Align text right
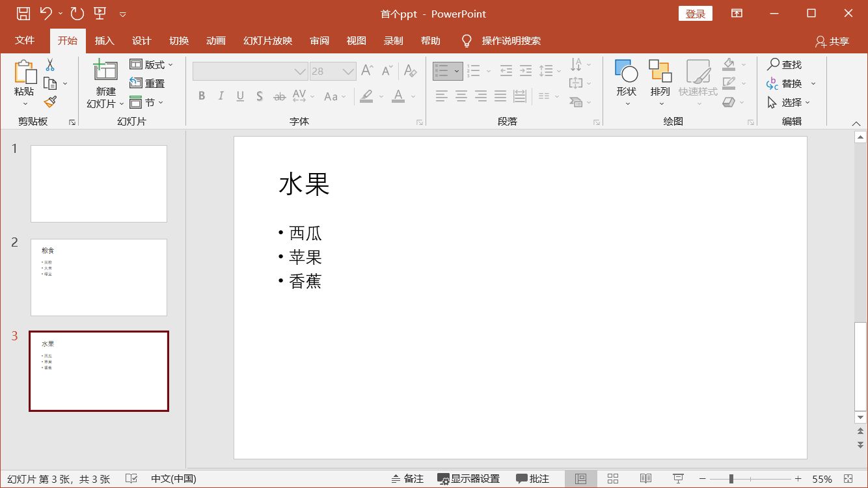This screenshot has width=868, height=488. click(481, 96)
